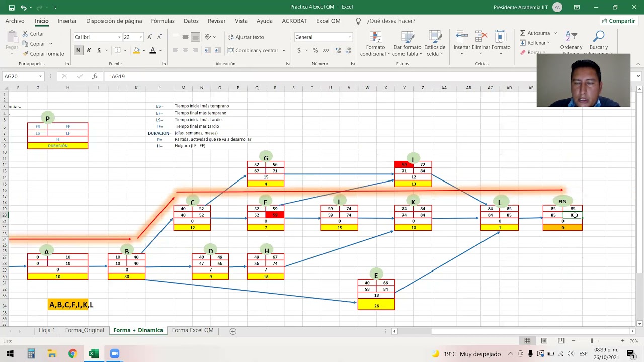The height and width of the screenshot is (362, 644).
Task: Open the General number format dropdown
Action: (x=350, y=37)
